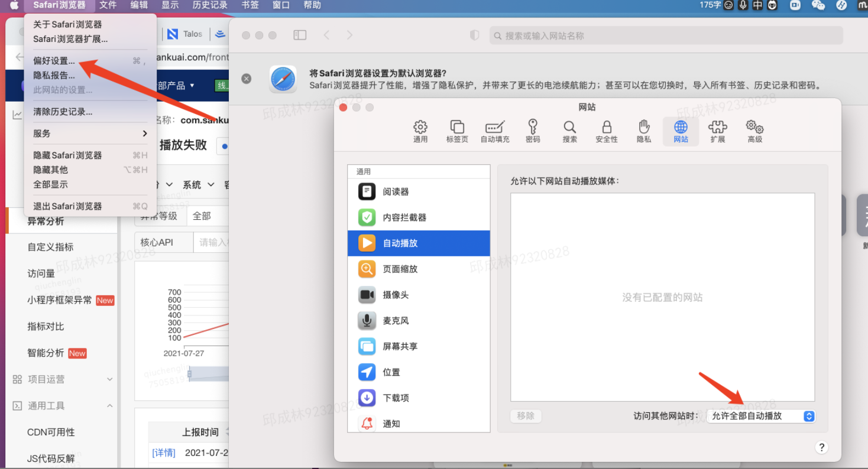Open the 允许全部自动播放 dropdown
This screenshot has width=868, height=469.
pyautogui.click(x=761, y=416)
